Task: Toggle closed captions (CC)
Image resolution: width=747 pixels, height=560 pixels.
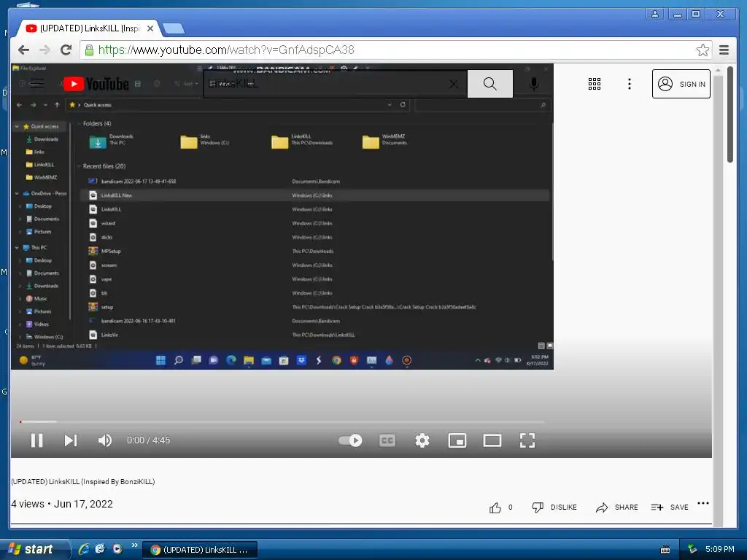Action: [x=387, y=440]
